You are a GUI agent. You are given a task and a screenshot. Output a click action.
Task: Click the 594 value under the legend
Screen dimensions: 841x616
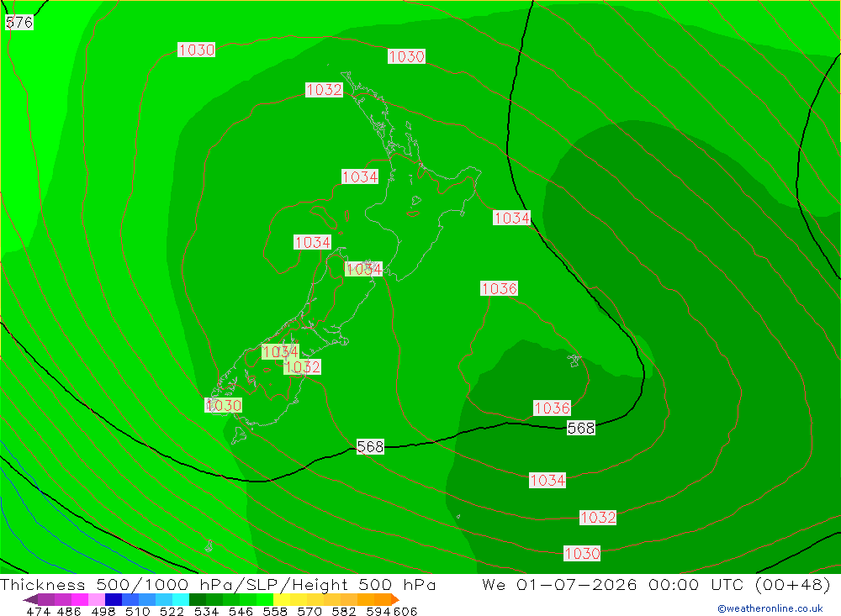(x=378, y=611)
